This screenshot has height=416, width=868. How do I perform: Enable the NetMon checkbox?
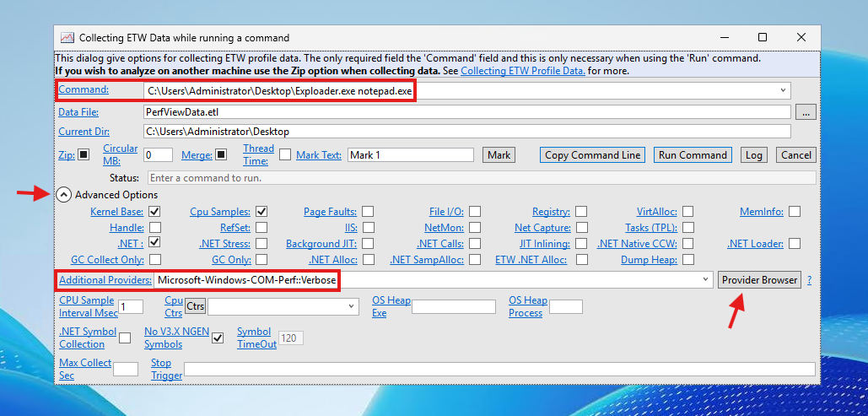tap(474, 228)
